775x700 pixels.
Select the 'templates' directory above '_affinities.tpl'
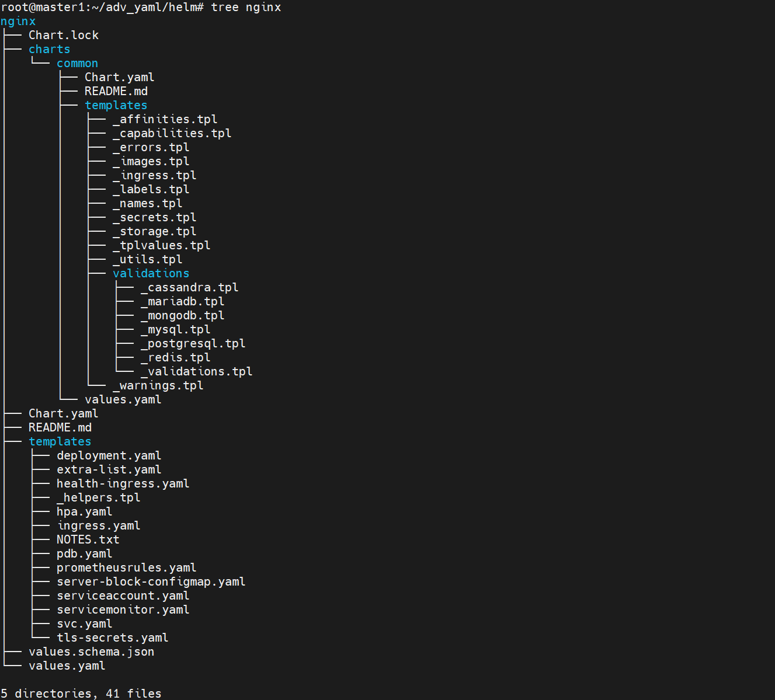click(x=116, y=105)
